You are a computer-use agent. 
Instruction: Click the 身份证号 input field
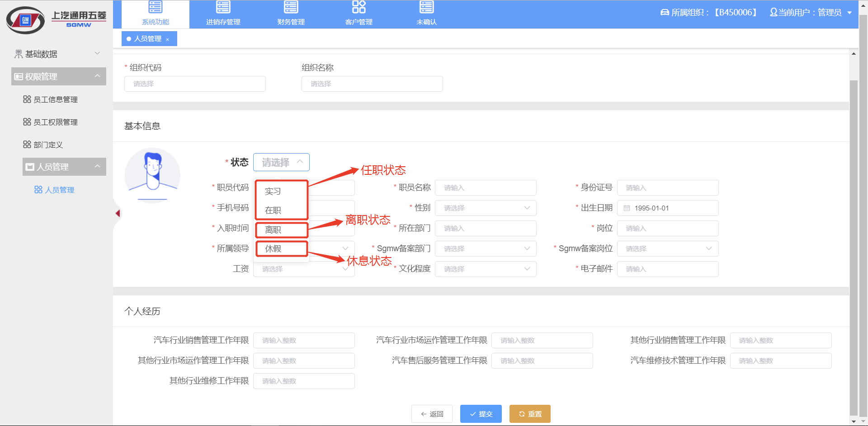(668, 188)
